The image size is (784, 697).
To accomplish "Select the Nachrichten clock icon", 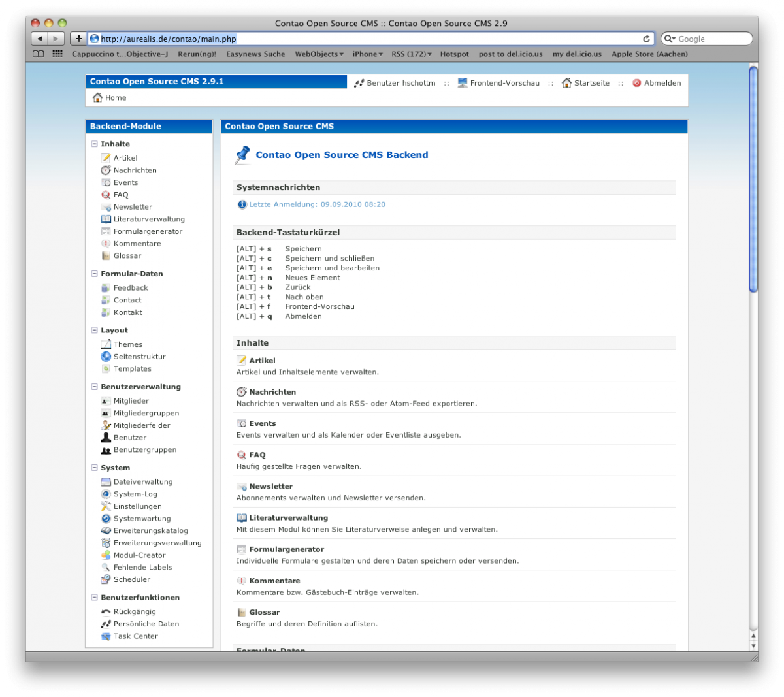I will tap(106, 170).
